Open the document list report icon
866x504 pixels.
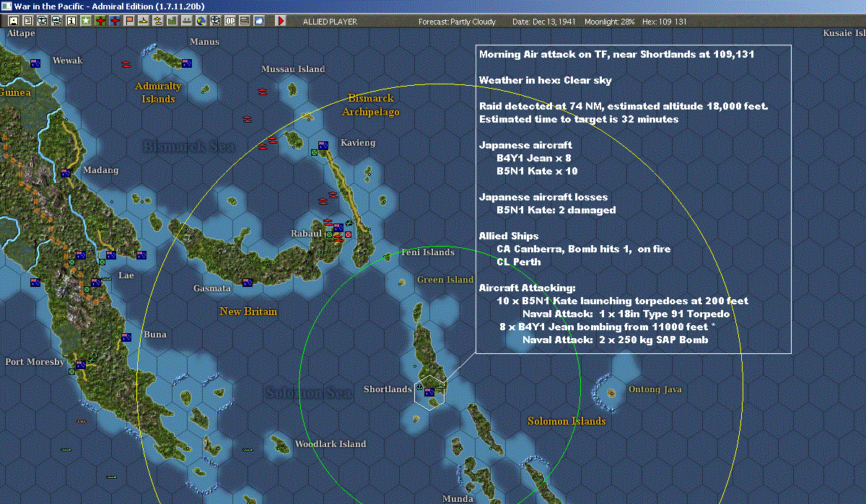[27, 21]
